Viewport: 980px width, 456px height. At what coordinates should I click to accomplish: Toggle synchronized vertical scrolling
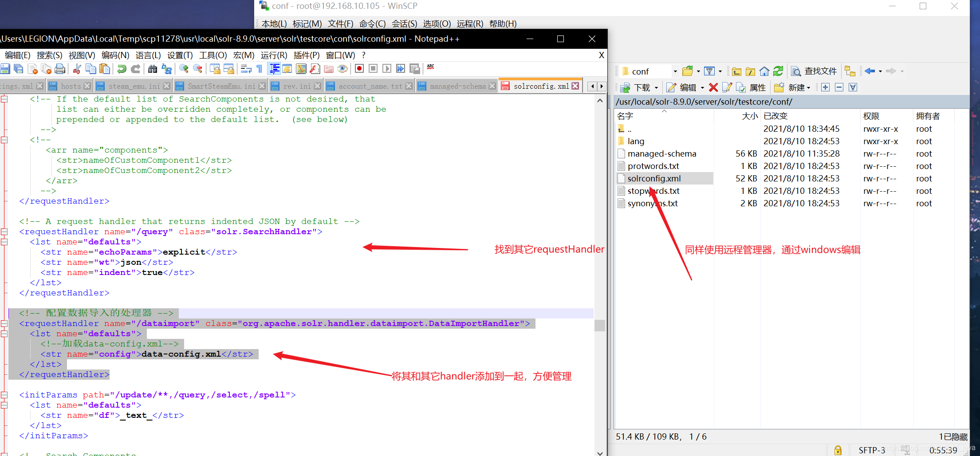(x=215, y=69)
